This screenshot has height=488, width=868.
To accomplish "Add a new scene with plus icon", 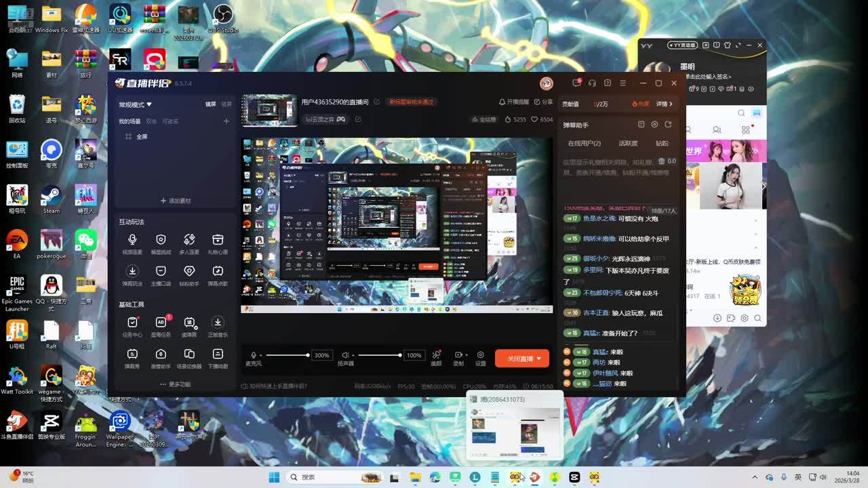I will 226,121.
